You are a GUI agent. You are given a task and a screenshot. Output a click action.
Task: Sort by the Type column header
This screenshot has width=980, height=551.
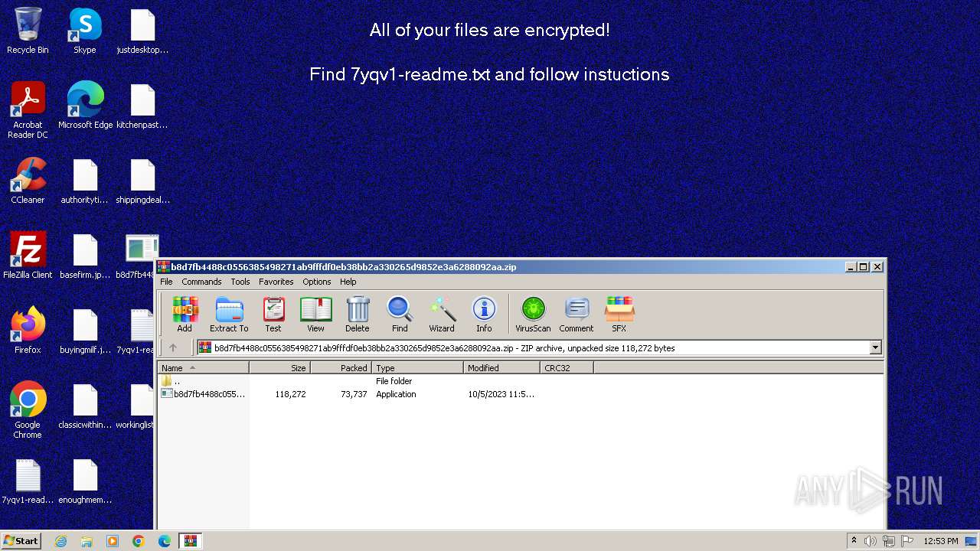(x=418, y=368)
